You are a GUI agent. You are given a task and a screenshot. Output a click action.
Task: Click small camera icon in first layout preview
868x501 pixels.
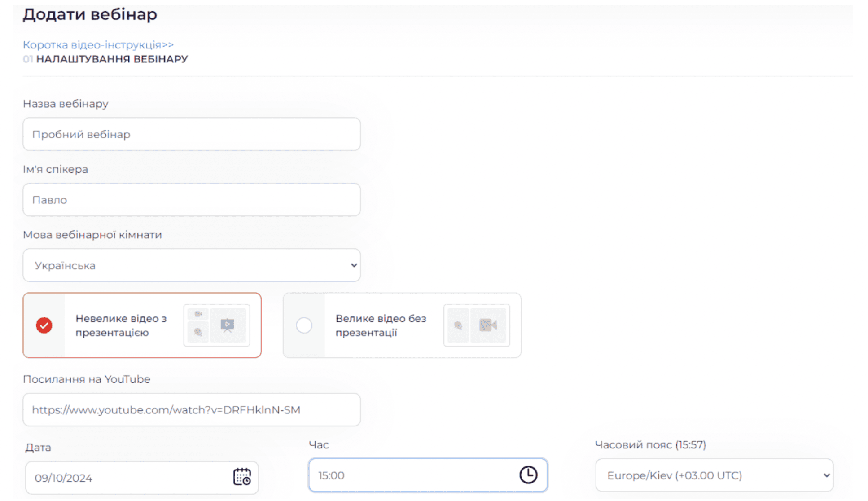[x=198, y=314]
